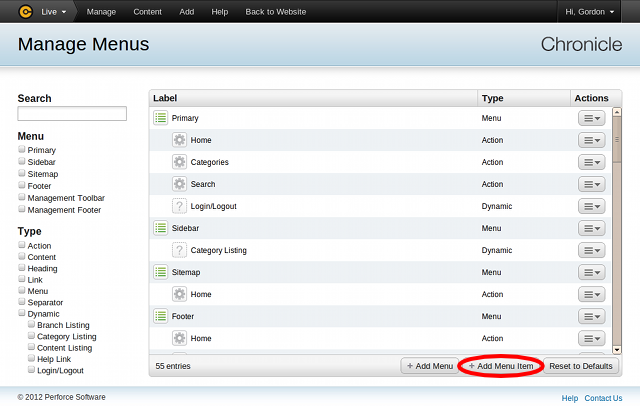Enable the Primary menu filter checkbox
Screen dimensions: 640x406
click(22, 150)
